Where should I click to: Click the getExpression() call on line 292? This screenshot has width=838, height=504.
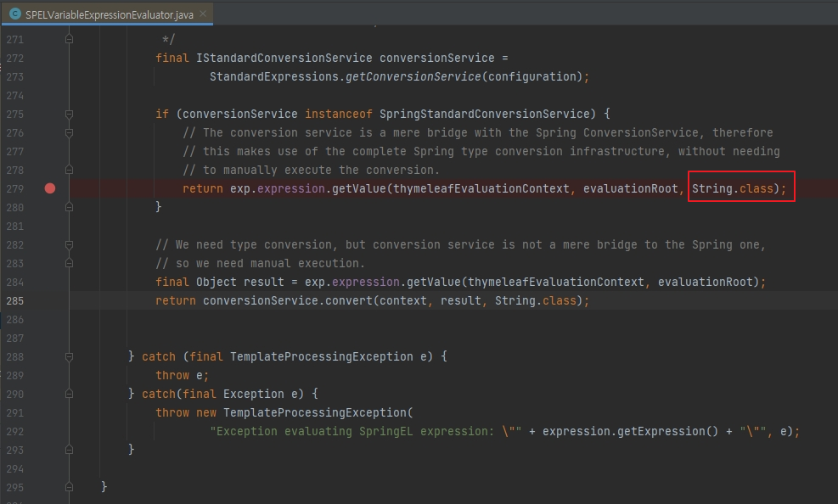tap(668, 431)
